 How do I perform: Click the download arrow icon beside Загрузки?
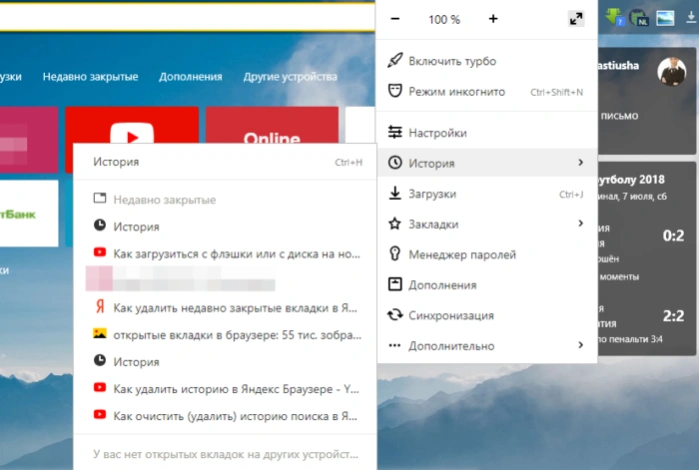click(395, 193)
